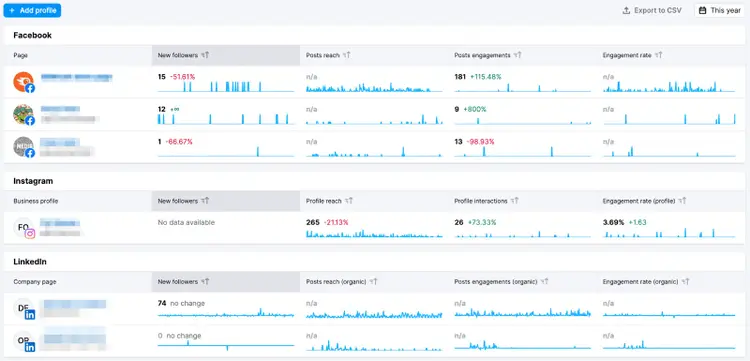750x361 pixels.
Task: Open the orange-avatar Facebook page profile
Action: pyautogui.click(x=23, y=82)
